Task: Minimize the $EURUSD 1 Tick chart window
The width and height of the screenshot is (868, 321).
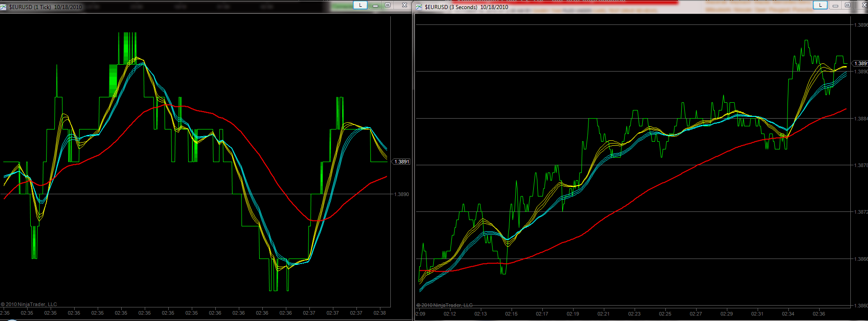Action: pos(375,5)
